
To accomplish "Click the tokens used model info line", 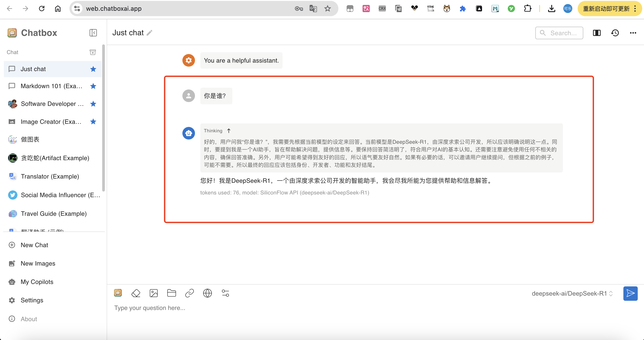I will tap(285, 193).
